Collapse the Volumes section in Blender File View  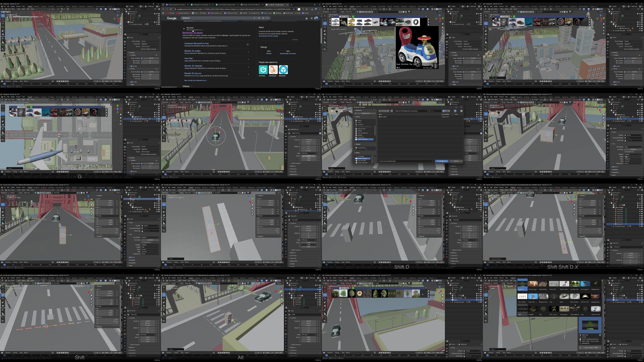355,144
